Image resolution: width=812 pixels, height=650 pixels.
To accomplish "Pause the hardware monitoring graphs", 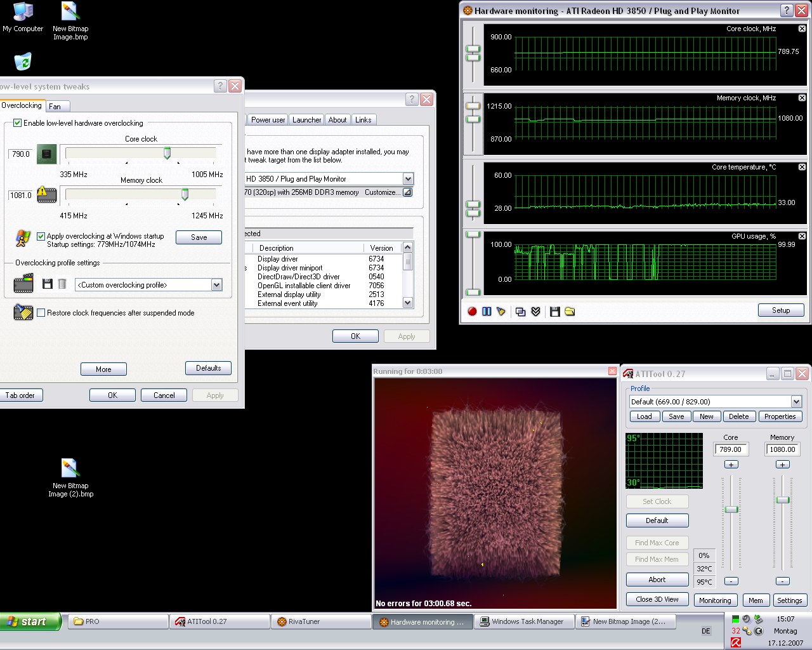I will 487,311.
